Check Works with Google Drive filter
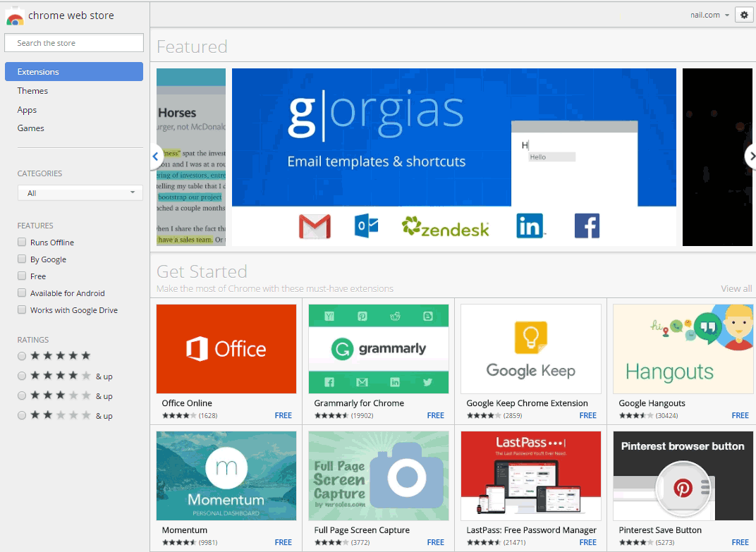Viewport: 756px width, 552px height. [x=22, y=309]
